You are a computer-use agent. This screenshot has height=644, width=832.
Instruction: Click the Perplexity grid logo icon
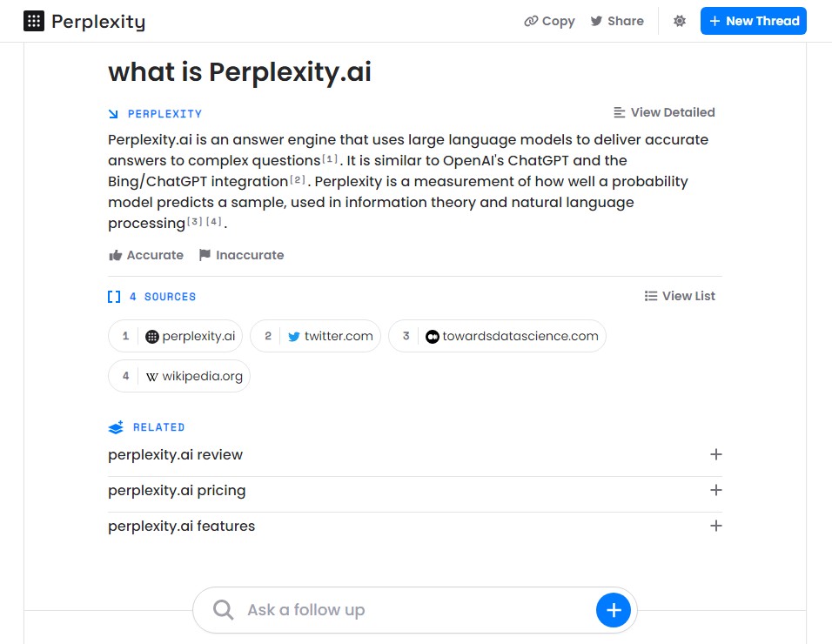click(34, 21)
